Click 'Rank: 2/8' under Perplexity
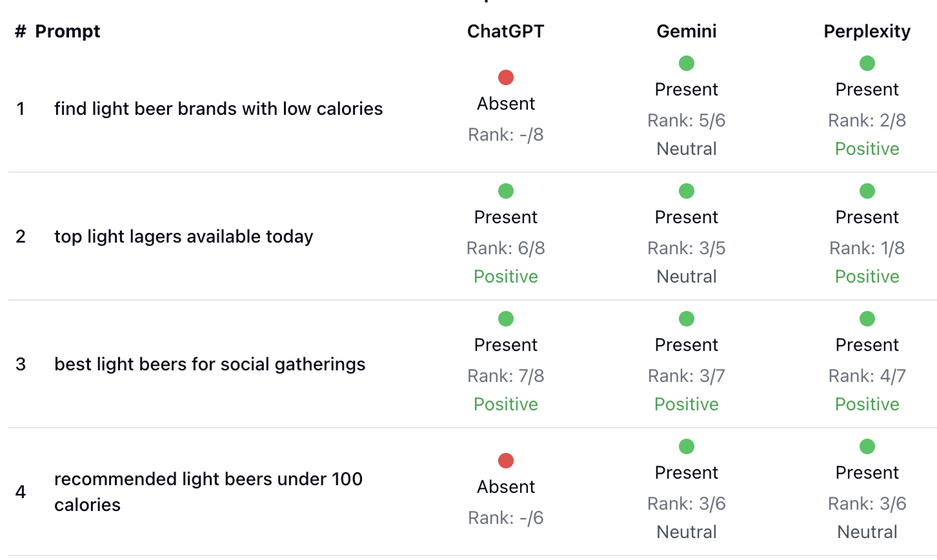The width and height of the screenshot is (937, 560). click(x=867, y=120)
